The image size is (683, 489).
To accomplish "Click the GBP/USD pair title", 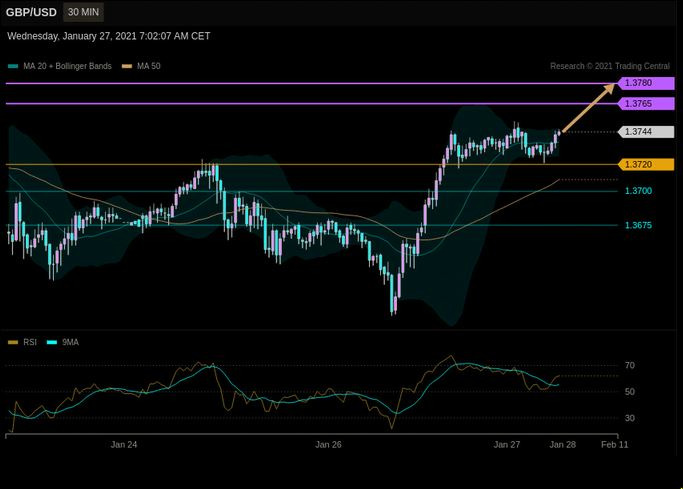I will click(x=31, y=12).
